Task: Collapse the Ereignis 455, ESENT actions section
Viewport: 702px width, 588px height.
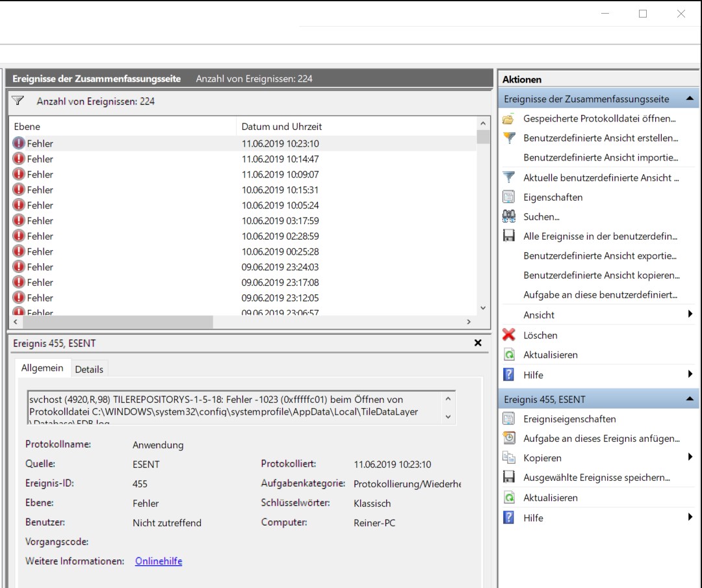Action: click(x=690, y=399)
